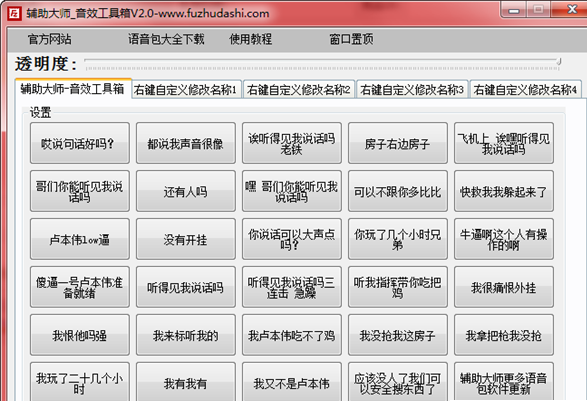Hit the 我玩了二十几个小时 button
The image size is (587, 401).
tap(80, 382)
